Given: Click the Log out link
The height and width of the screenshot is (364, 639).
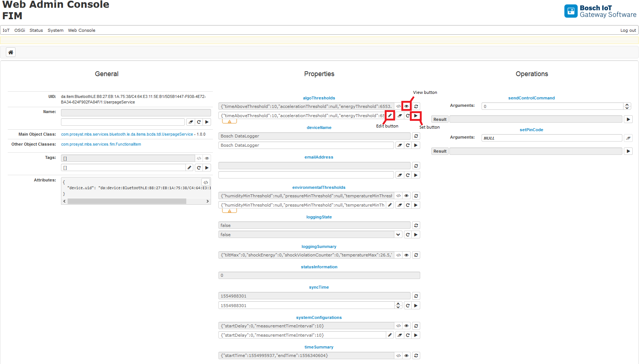Looking at the screenshot, I should point(628,30).
